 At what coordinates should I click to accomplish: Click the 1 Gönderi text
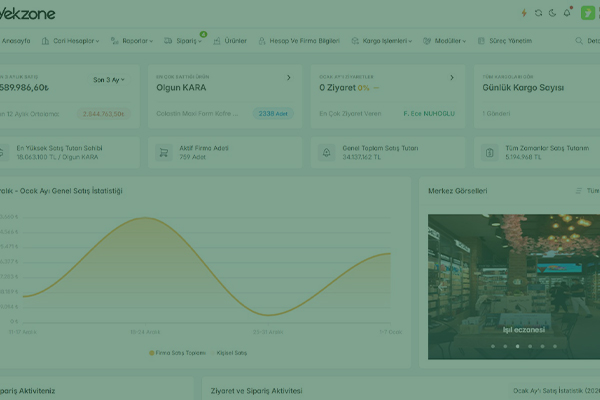tap(496, 113)
